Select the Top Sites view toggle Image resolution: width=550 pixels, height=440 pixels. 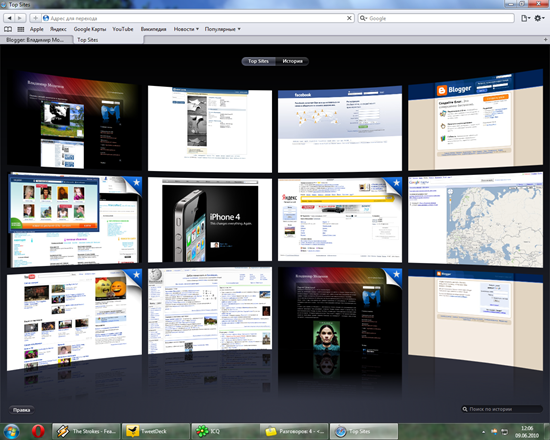(x=259, y=61)
